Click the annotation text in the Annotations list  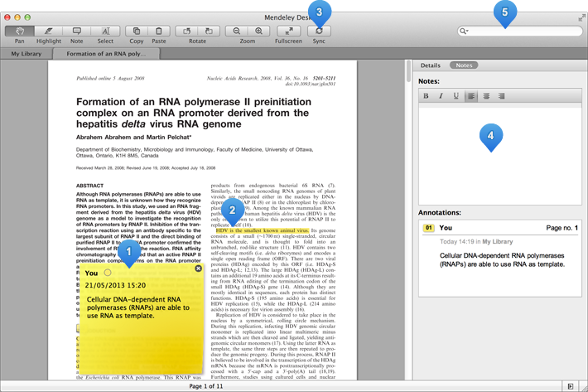tap(502, 260)
